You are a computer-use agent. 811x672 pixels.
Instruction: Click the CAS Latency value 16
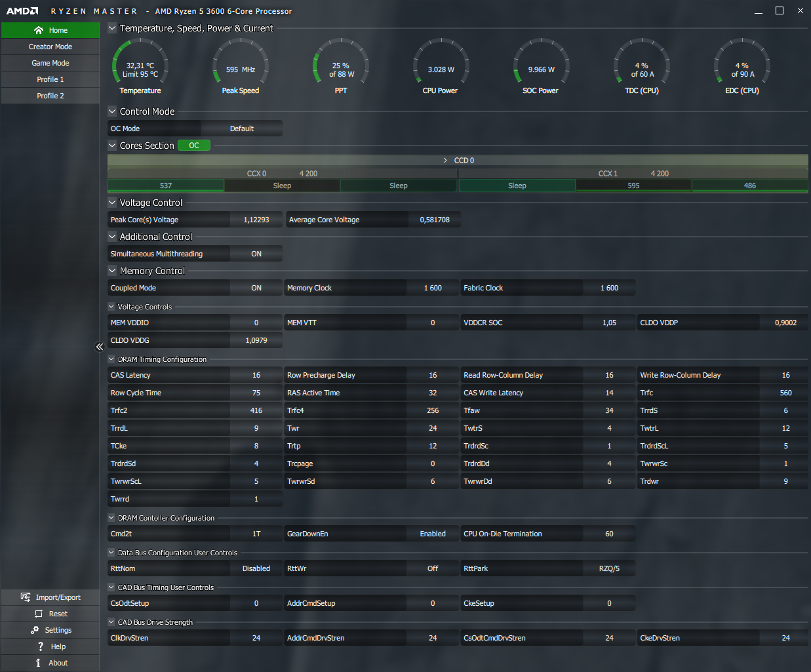click(256, 375)
